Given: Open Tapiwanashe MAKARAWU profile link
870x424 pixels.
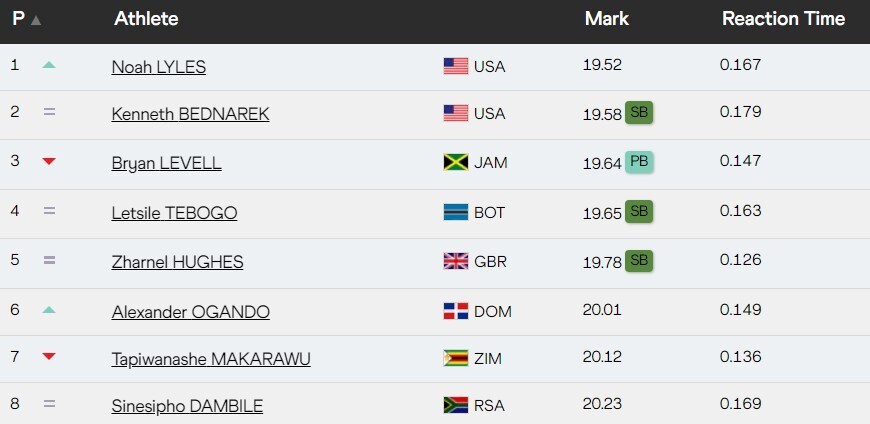Looking at the screenshot, I should pyautogui.click(x=211, y=359).
